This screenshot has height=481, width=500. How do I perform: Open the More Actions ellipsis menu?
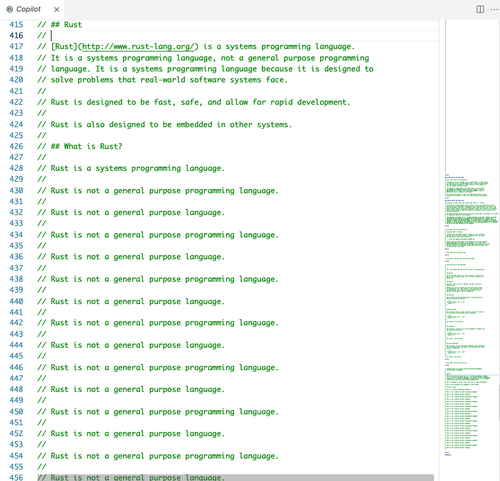click(x=494, y=9)
